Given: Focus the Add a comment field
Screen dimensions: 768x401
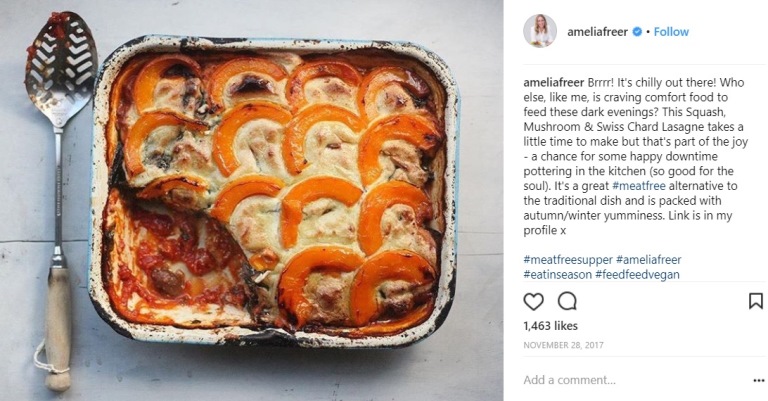Looking at the screenshot, I should (634, 380).
